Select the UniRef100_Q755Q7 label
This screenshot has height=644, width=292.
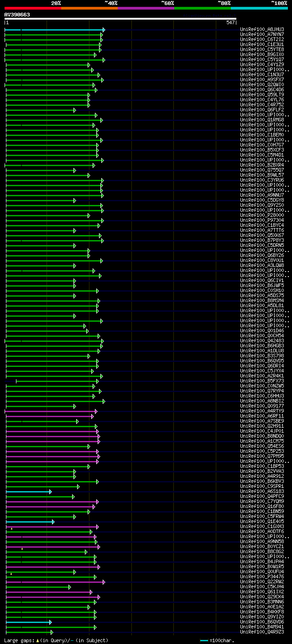coord(262,170)
